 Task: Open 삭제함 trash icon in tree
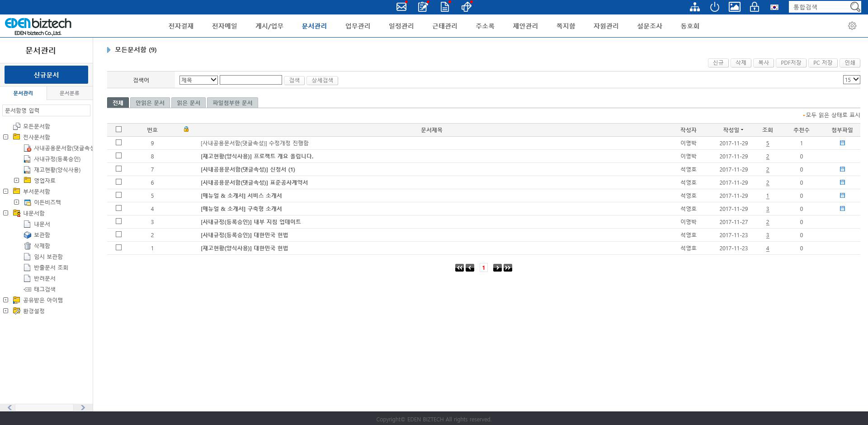27,246
